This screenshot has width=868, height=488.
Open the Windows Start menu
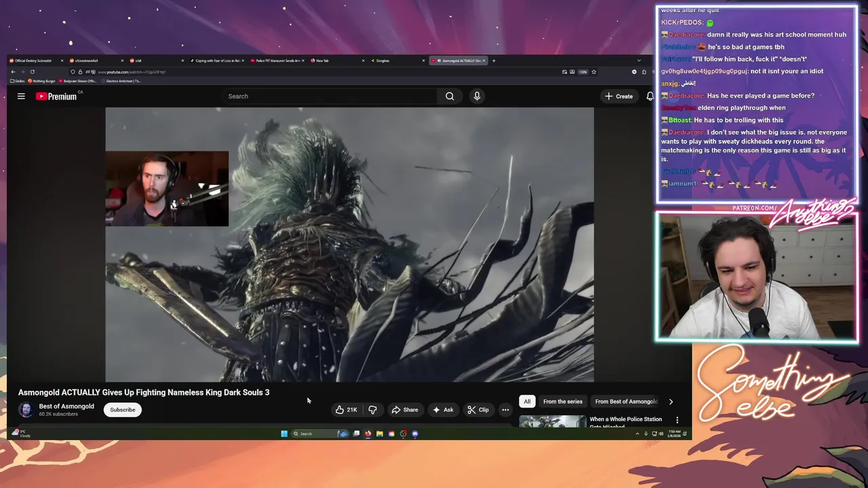point(284,434)
